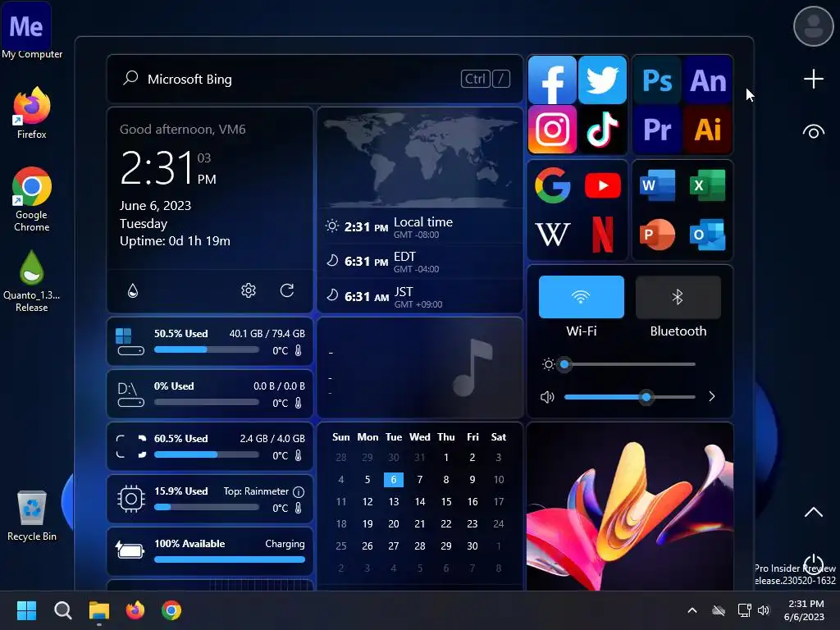Viewport: 840px width, 630px height.
Task: Select the Recycle Bin desktop icon
Action: [x=32, y=515]
